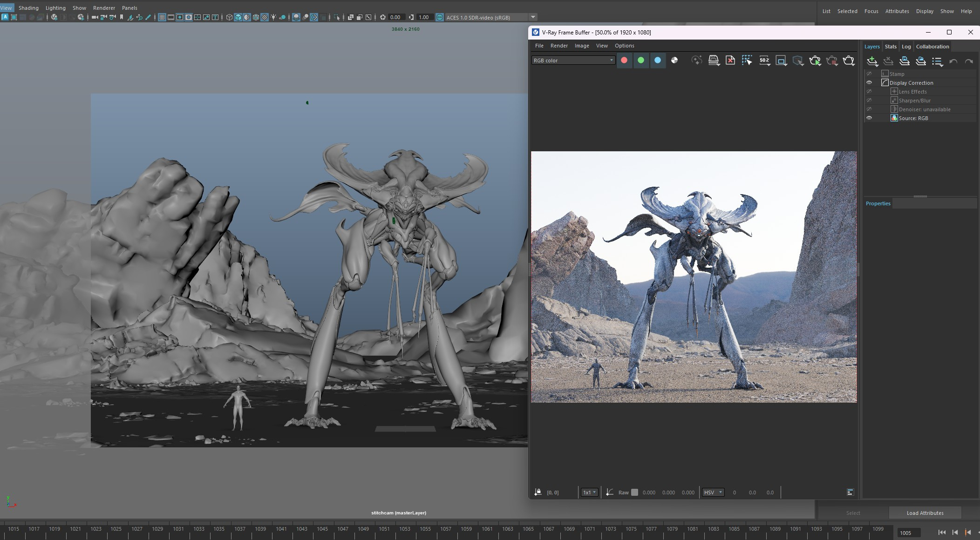The height and width of the screenshot is (540, 980).
Task: Enable the Sharpen/Blur layer visibility
Action: (869, 101)
